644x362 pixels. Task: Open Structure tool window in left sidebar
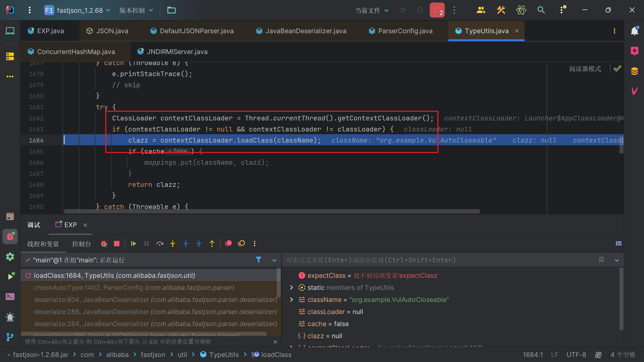(10, 56)
